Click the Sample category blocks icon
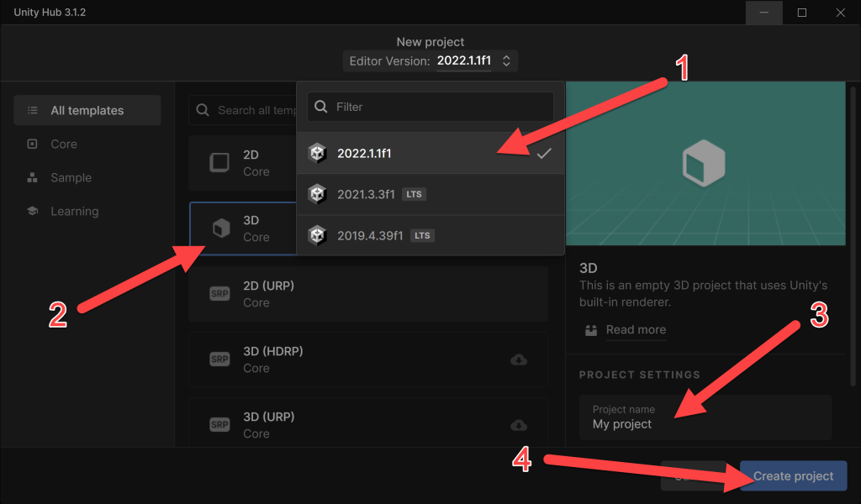The image size is (861, 504). click(x=33, y=178)
